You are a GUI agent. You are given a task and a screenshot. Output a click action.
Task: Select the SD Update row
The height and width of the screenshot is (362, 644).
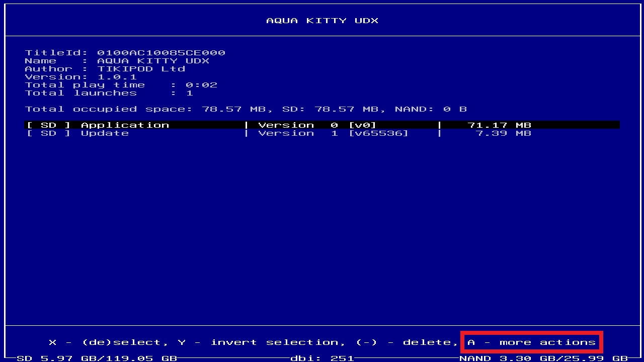322,133
